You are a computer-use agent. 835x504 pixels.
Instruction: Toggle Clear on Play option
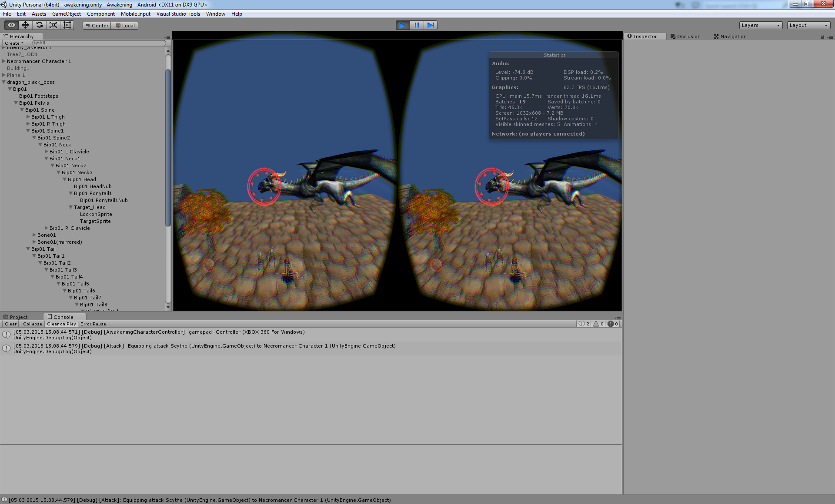(61, 324)
